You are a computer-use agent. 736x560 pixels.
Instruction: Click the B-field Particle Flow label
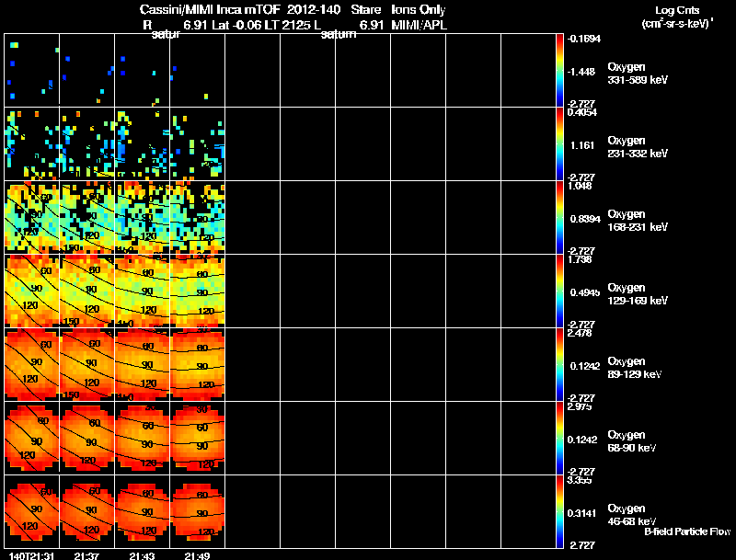[687, 531]
